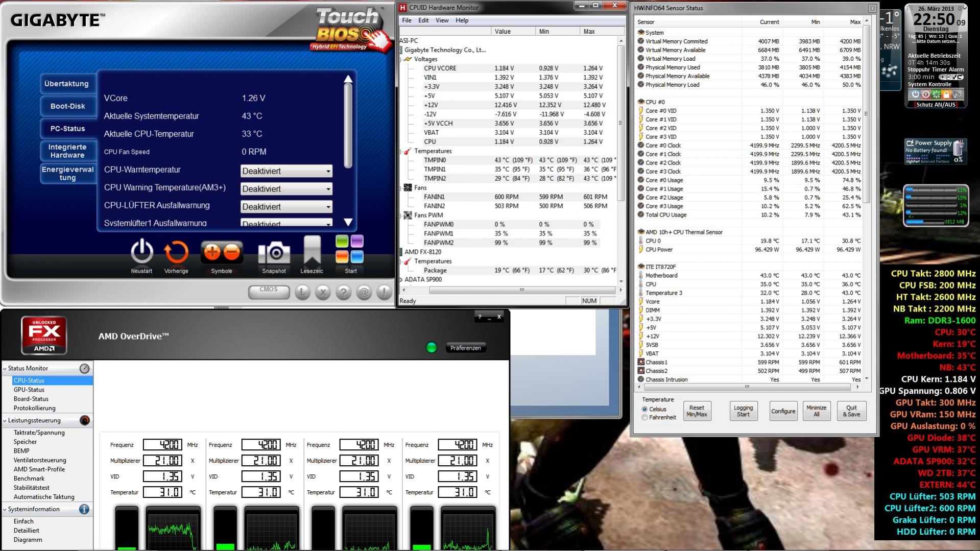The width and height of the screenshot is (980, 551).
Task: Click the AMD OverDrive help question mark
Action: click(x=479, y=317)
